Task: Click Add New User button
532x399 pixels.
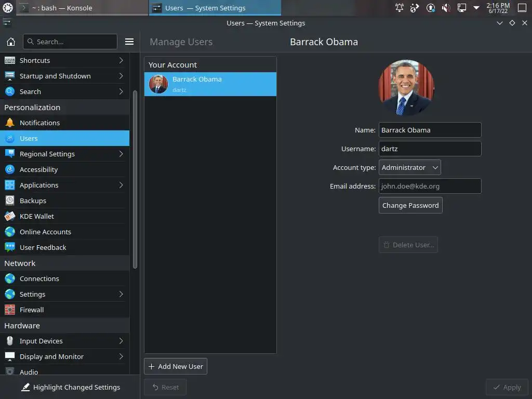Action: click(x=176, y=366)
